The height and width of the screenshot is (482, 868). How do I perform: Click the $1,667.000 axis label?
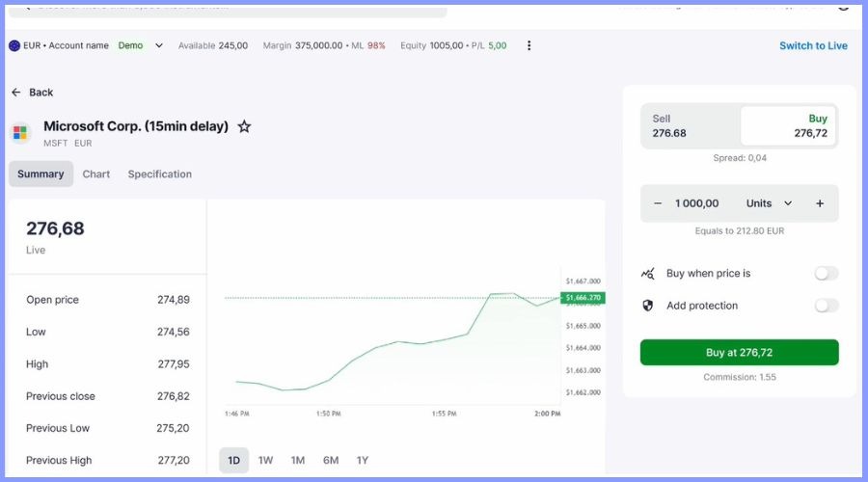click(583, 281)
